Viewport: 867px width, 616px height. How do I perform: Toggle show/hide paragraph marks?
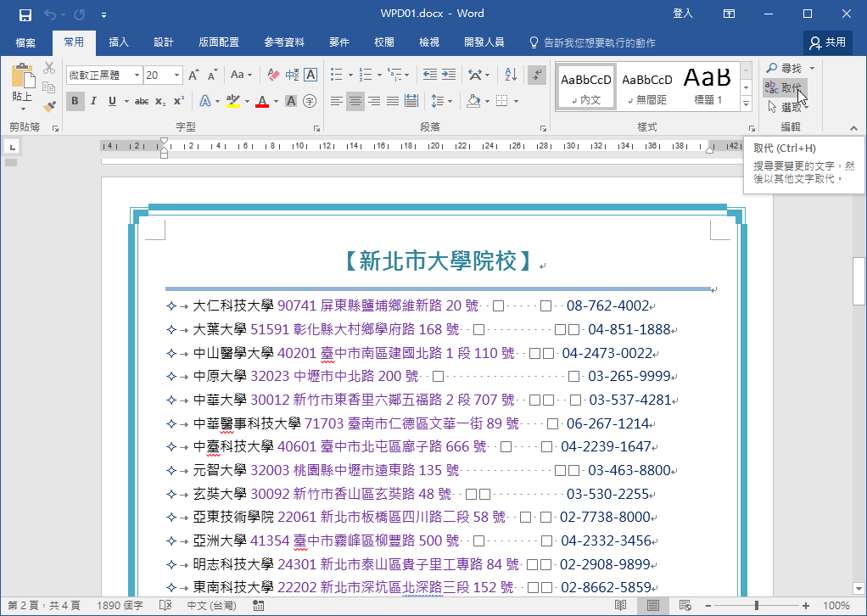537,75
